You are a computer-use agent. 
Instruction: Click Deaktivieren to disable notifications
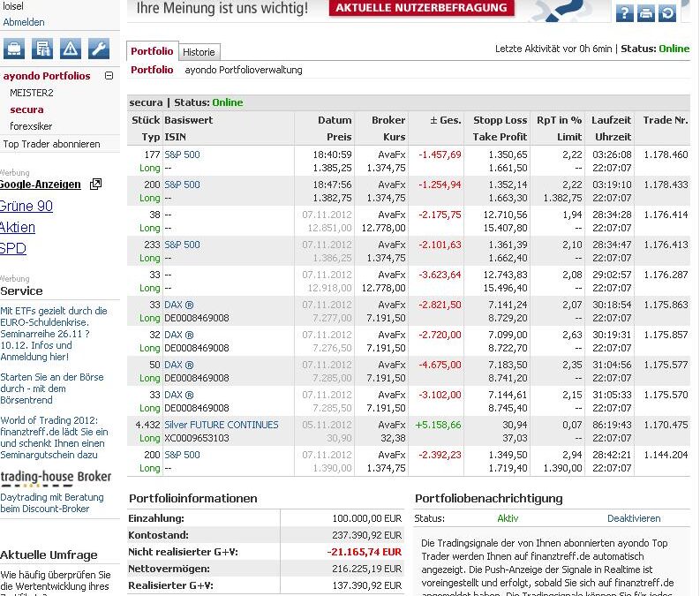point(633,518)
